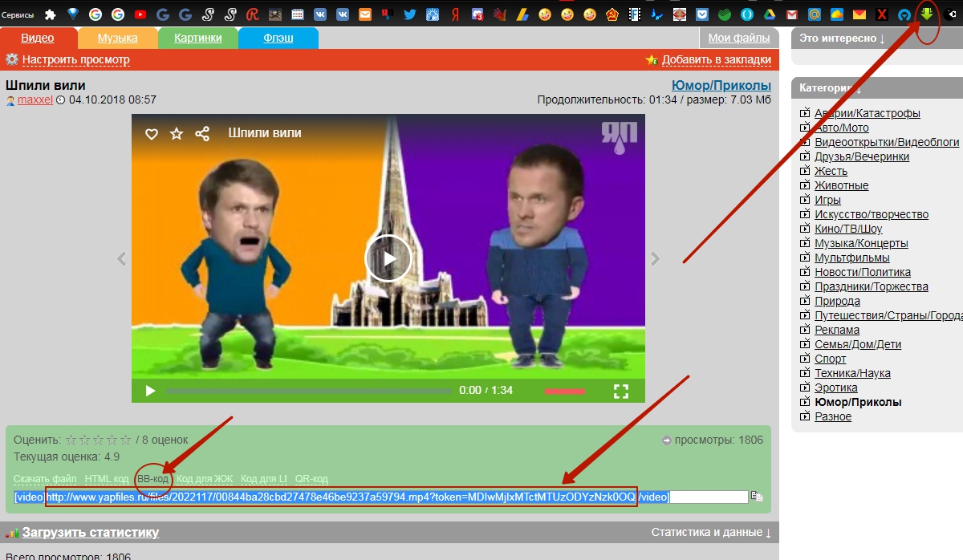Open the Google Ads yellow bookmark
Image resolution: width=963 pixels, height=560 pixels.
coord(522,14)
